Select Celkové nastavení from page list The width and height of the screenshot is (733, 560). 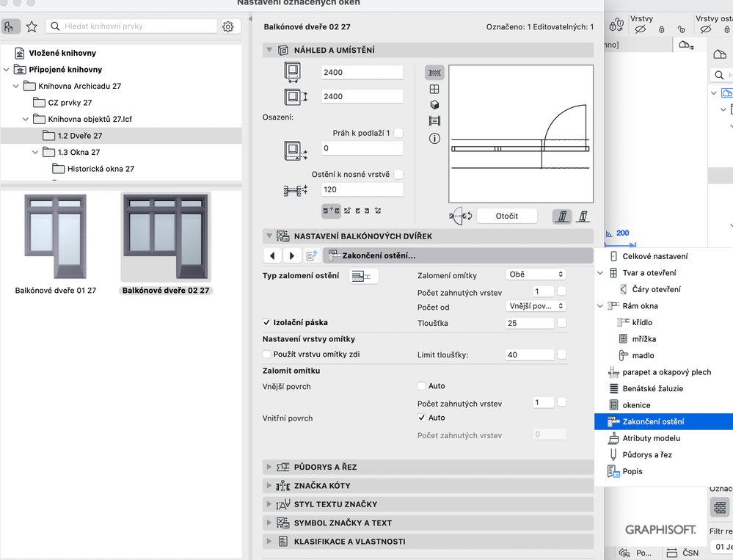click(x=655, y=257)
